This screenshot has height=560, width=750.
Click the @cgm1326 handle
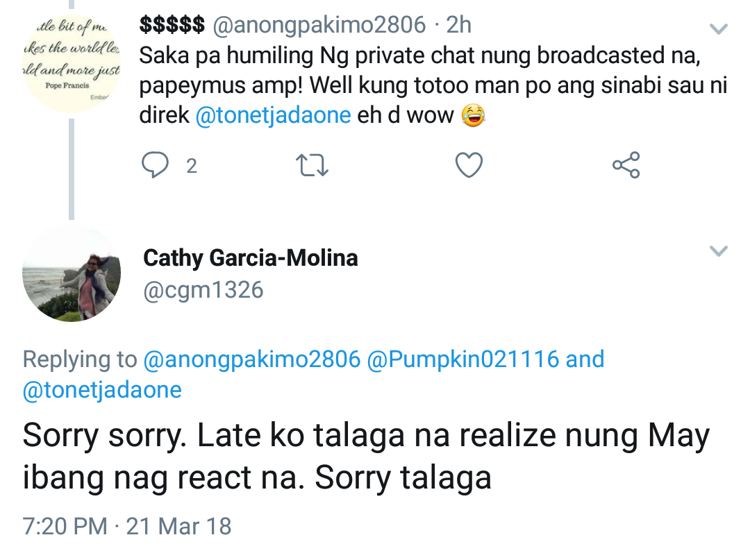pos(203,289)
